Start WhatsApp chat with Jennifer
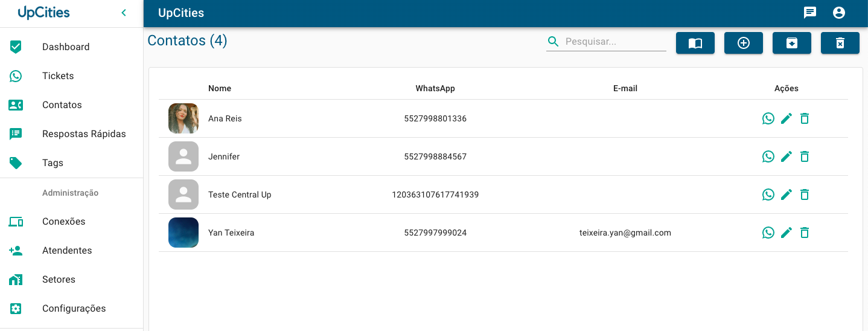This screenshot has width=868, height=331. [768, 156]
